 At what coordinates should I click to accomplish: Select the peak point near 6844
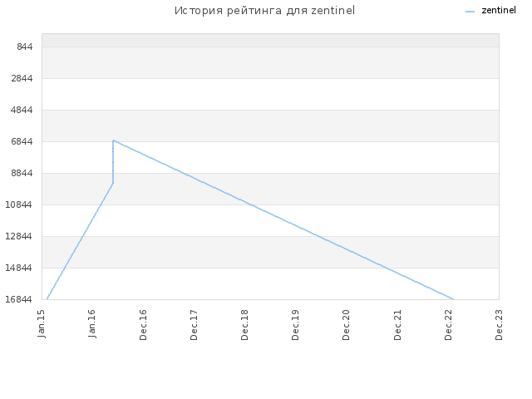[x=113, y=140]
